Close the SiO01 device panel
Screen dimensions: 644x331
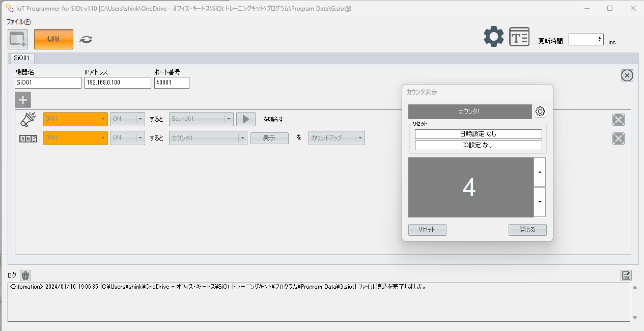627,75
